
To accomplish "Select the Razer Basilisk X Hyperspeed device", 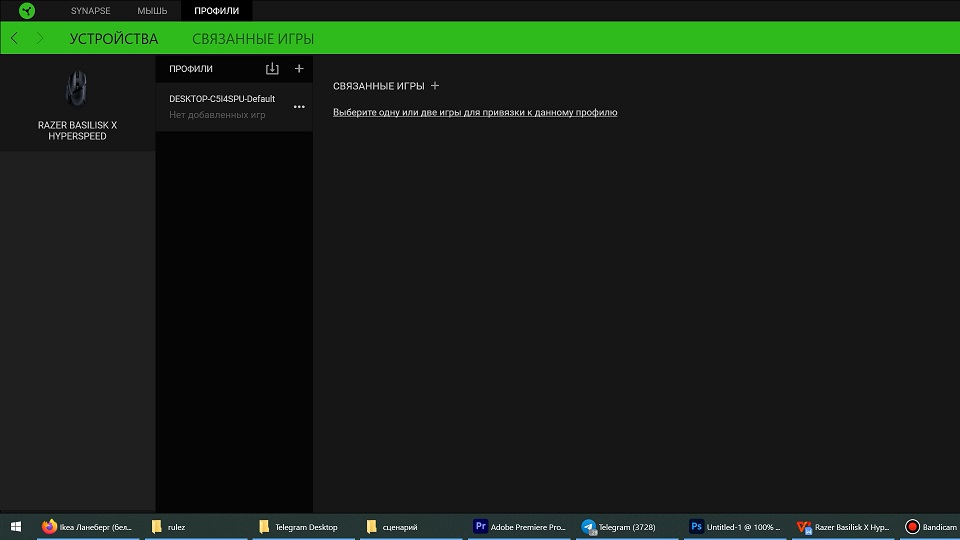I will pos(77,105).
